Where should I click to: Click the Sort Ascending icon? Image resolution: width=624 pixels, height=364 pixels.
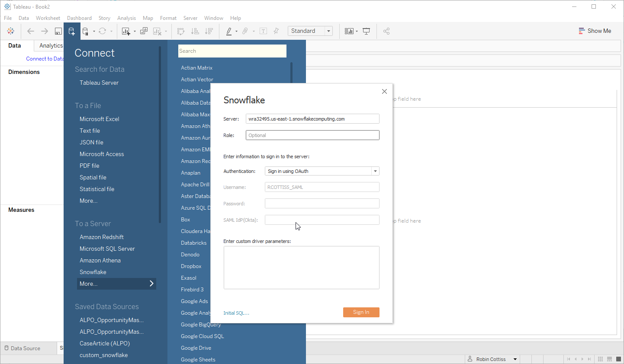click(195, 31)
